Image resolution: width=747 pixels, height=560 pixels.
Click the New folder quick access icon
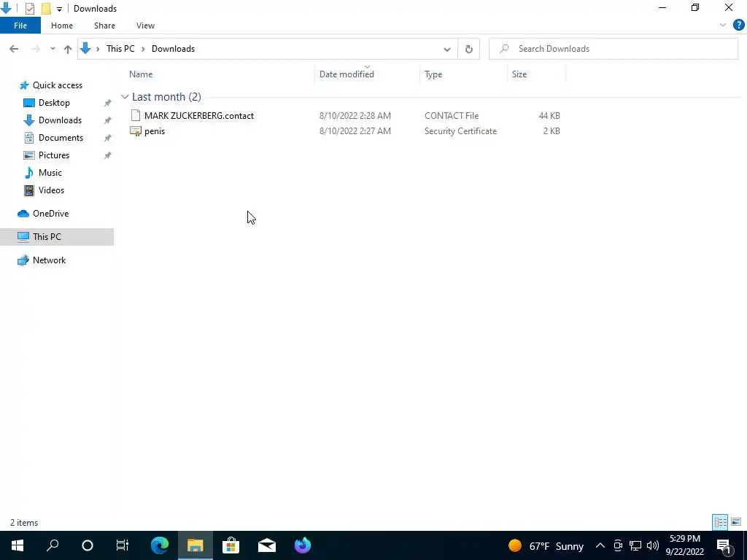click(46, 9)
